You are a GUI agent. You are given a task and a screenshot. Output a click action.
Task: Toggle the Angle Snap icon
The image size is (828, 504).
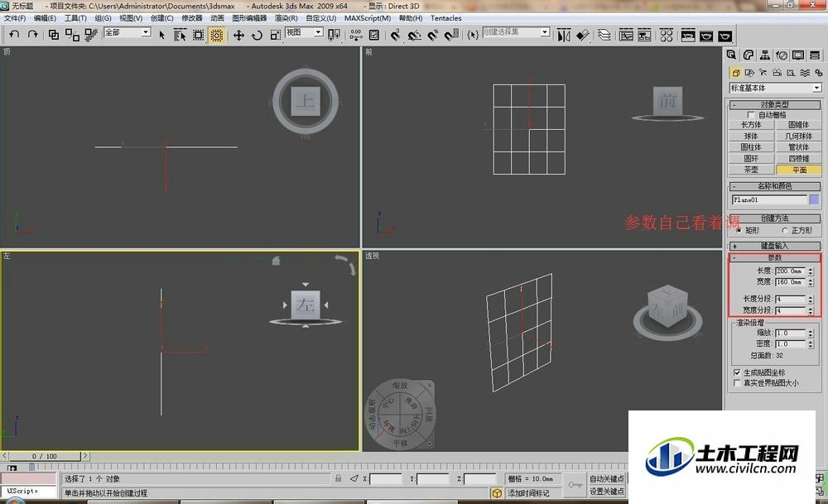[x=415, y=36]
